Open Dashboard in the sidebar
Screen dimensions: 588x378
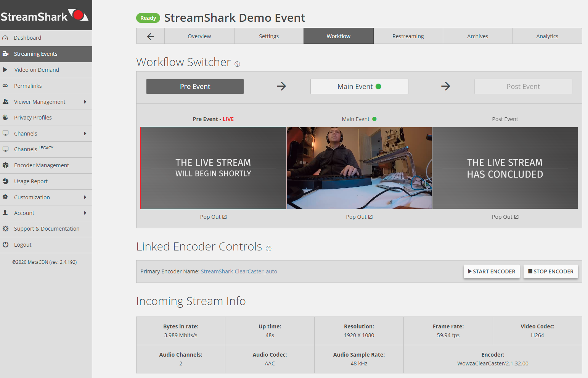46,38
